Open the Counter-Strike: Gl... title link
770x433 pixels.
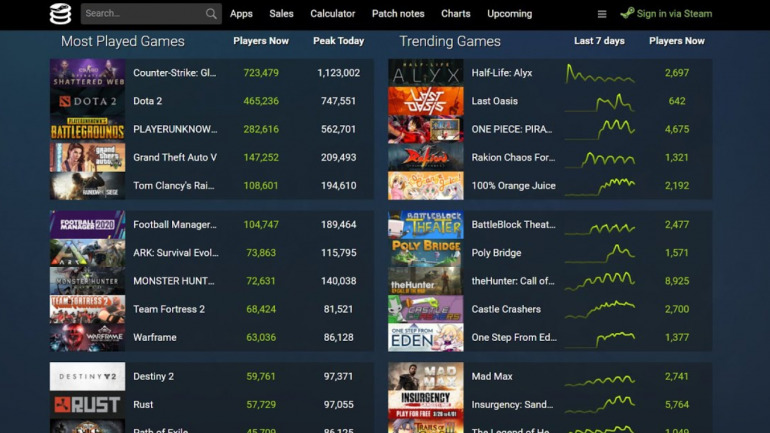pyautogui.click(x=174, y=73)
